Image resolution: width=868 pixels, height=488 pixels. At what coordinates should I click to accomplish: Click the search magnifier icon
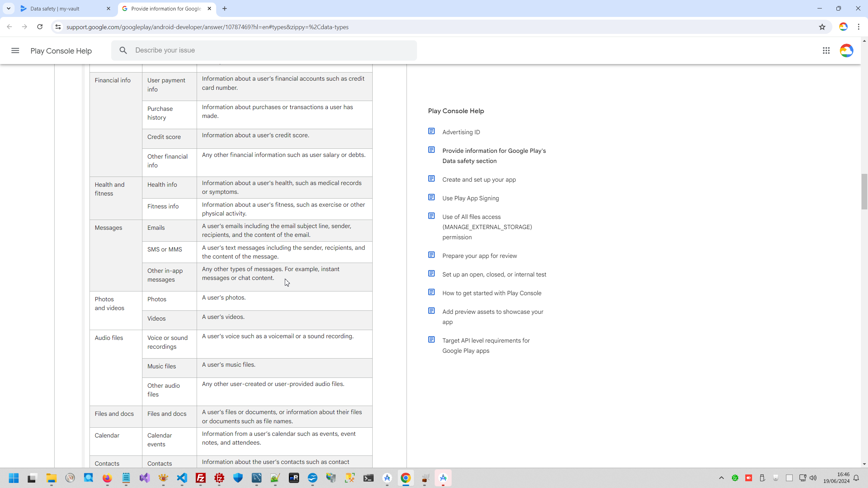(x=123, y=50)
